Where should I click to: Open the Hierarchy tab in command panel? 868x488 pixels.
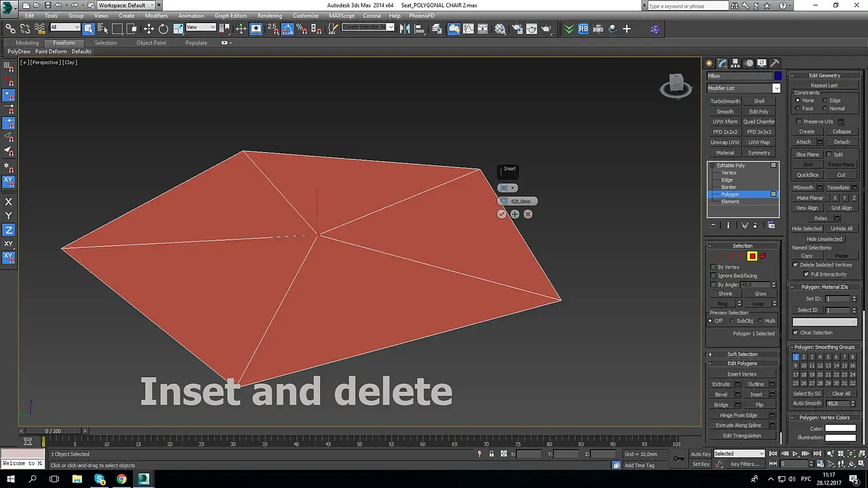[x=736, y=63]
